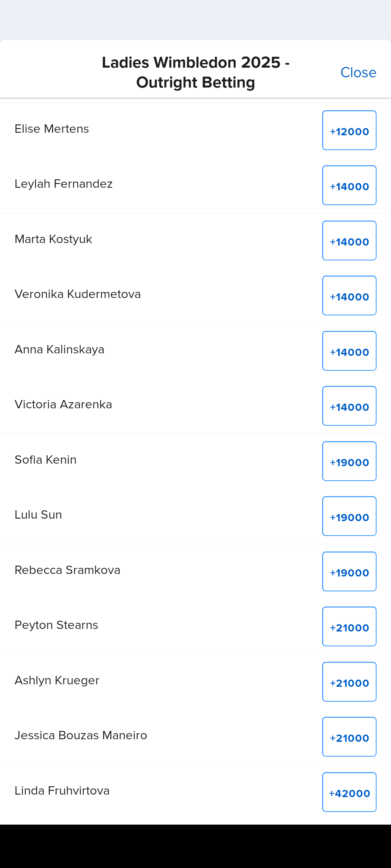This screenshot has height=868, width=391.
Task: Bet on Sofia Kenin at +19000
Action: pyautogui.click(x=349, y=461)
